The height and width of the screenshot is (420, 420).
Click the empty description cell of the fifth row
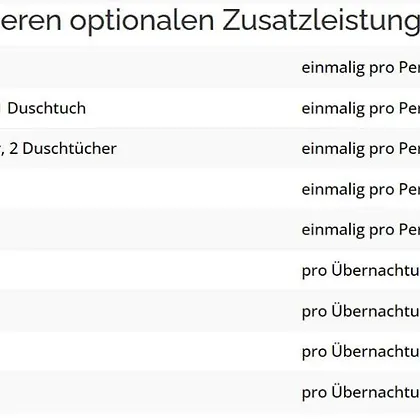tap(147, 229)
